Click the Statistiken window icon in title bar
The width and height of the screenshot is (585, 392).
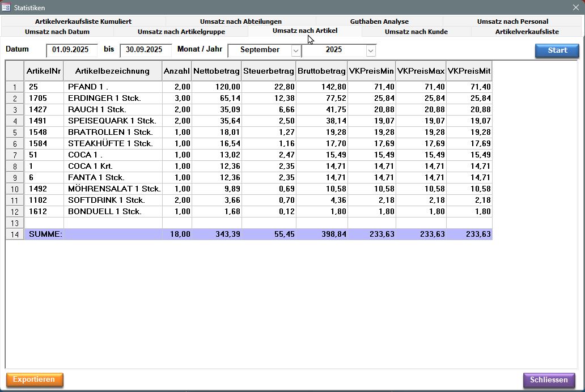click(7, 7)
